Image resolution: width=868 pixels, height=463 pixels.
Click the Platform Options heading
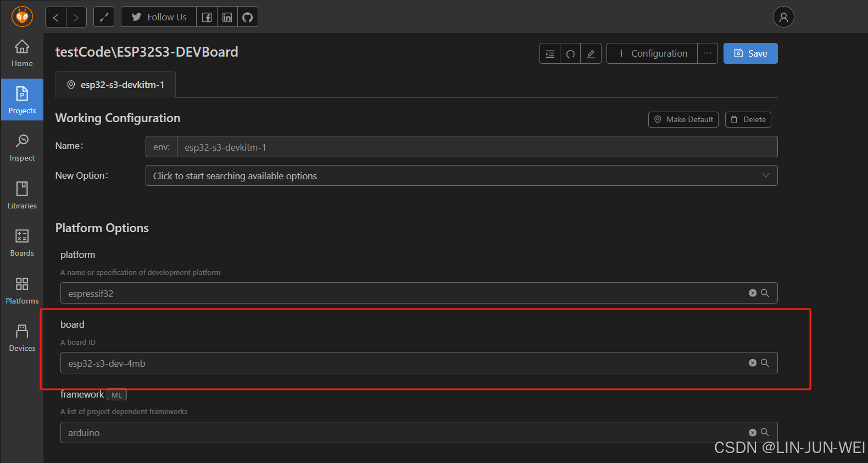[102, 228]
